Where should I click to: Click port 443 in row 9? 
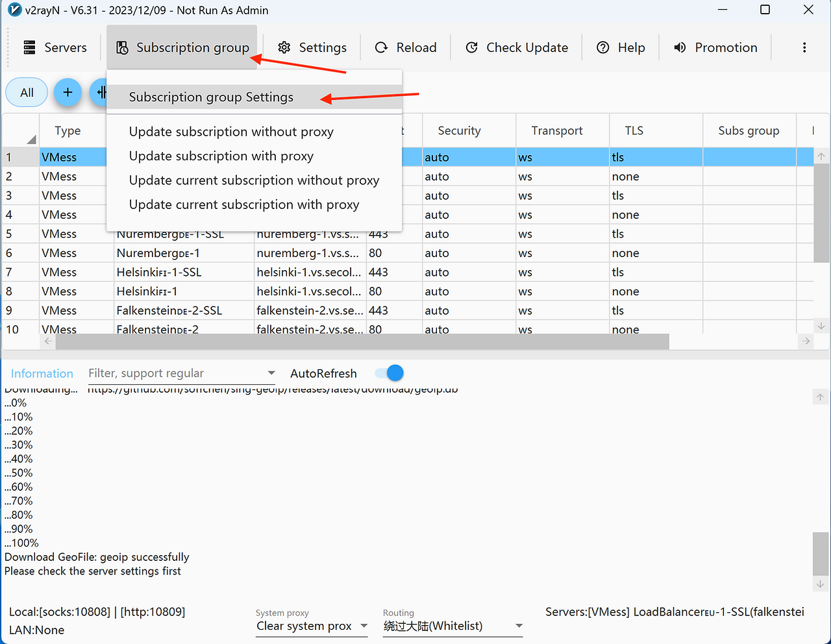394,310
